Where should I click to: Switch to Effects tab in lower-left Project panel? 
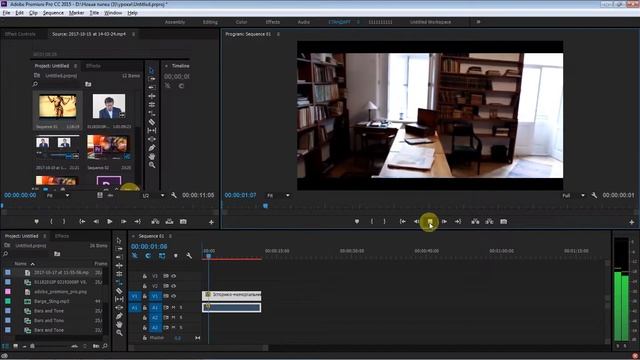(x=62, y=236)
